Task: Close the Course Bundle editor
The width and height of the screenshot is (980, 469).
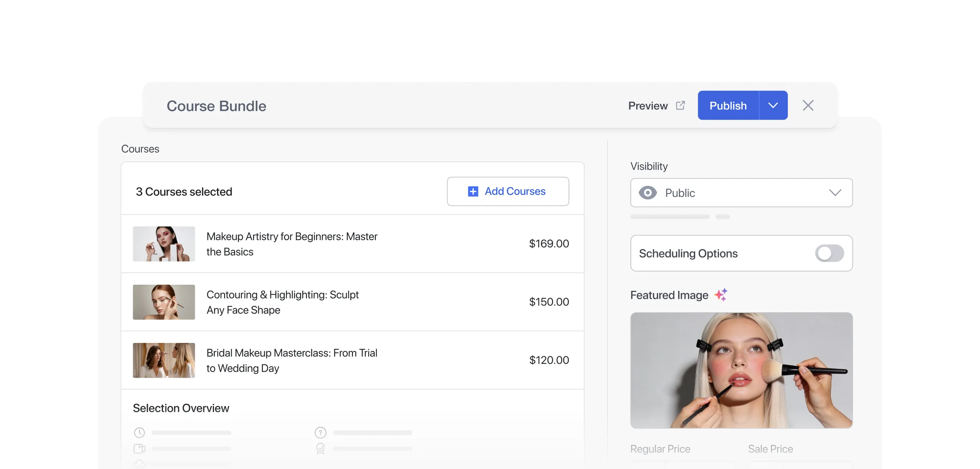Action: [808, 105]
